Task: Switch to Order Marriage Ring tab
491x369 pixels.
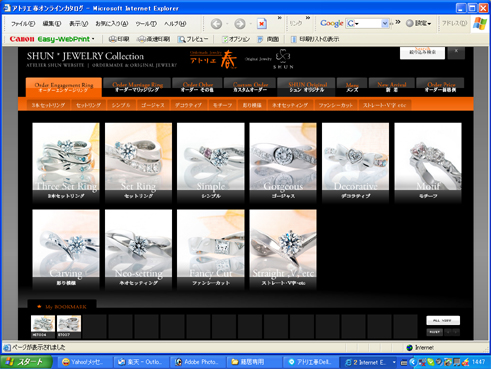Action: click(137, 87)
